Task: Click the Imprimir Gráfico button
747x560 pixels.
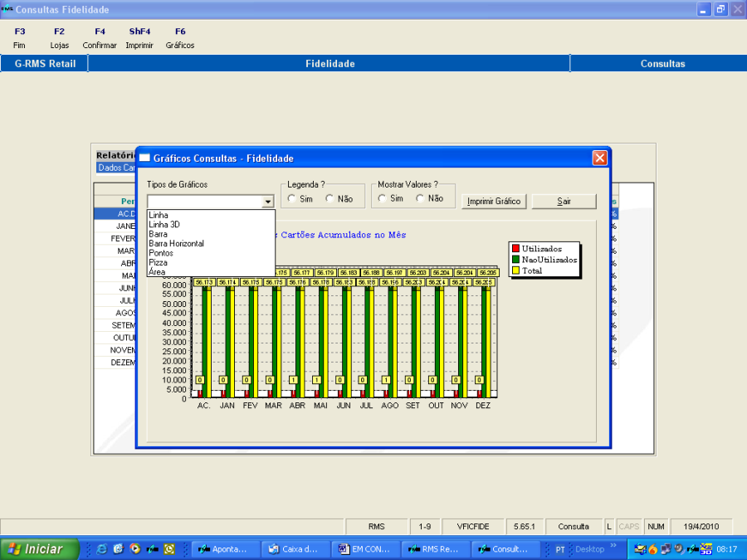Action: tap(494, 202)
